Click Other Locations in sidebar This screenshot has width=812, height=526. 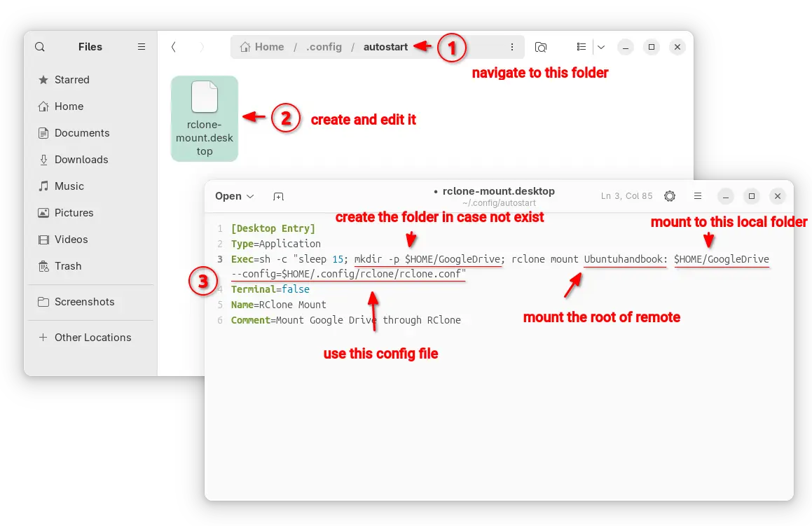pos(92,338)
